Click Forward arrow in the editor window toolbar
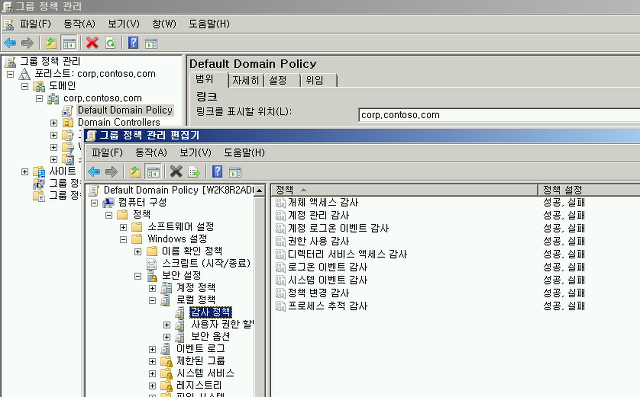This screenshot has height=397, width=640. point(111,172)
